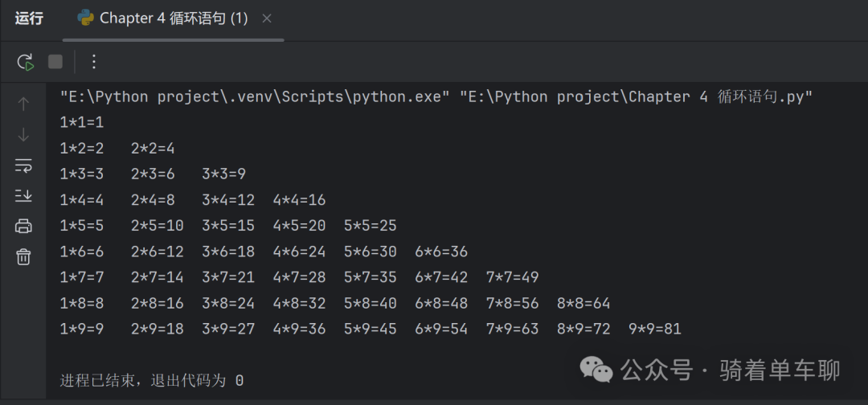Click the output text 5*9=45

tap(371, 329)
